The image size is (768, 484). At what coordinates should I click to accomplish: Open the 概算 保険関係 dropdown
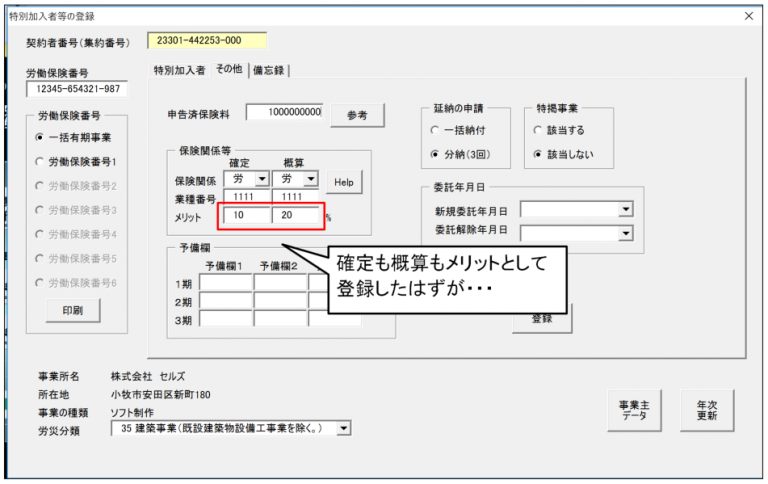[x=311, y=179]
